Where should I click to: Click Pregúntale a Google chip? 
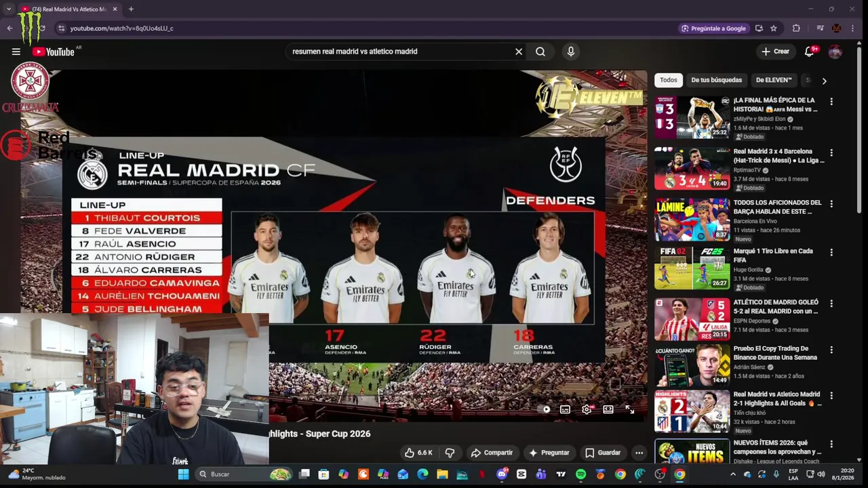(x=713, y=28)
